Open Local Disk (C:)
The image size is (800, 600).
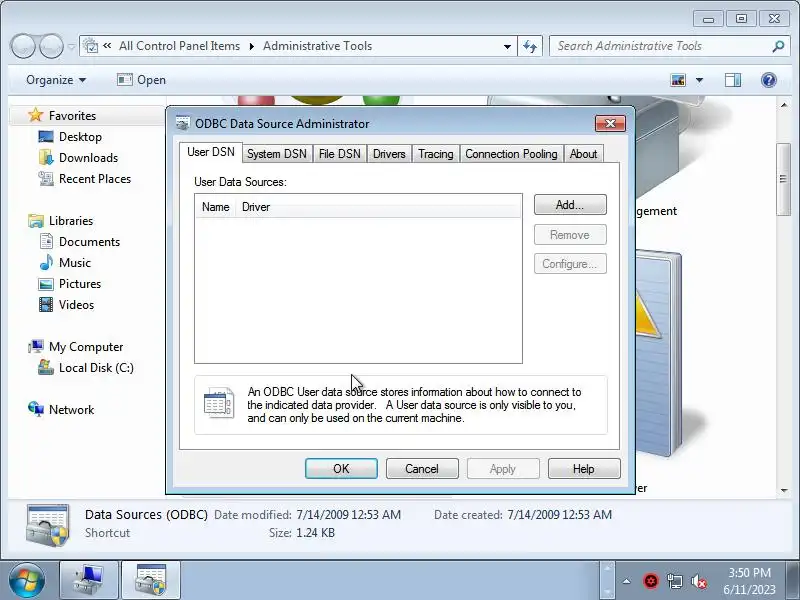pos(96,367)
